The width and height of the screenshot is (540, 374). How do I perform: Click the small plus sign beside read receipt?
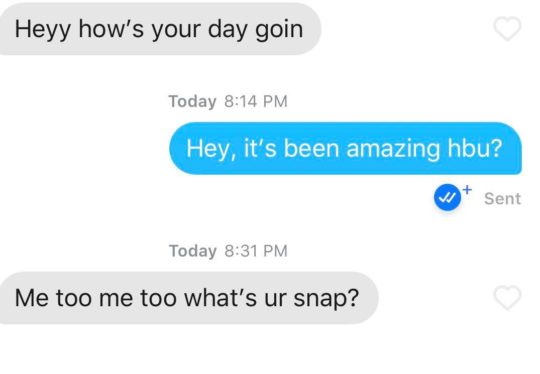(x=467, y=189)
